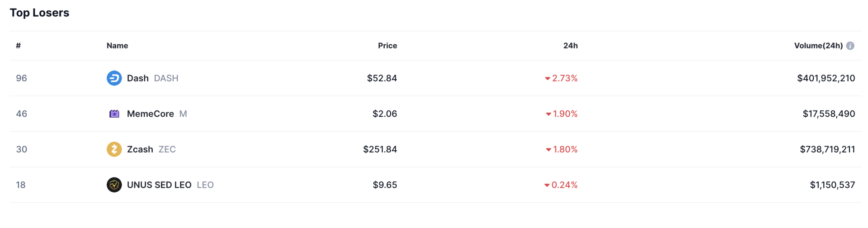Click the Volume(24h) info icon
Image resolution: width=868 pixels, height=228 pixels.
pos(850,46)
